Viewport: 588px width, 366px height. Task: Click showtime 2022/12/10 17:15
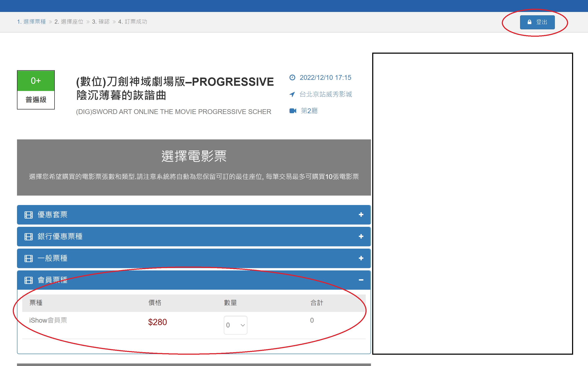pos(325,78)
